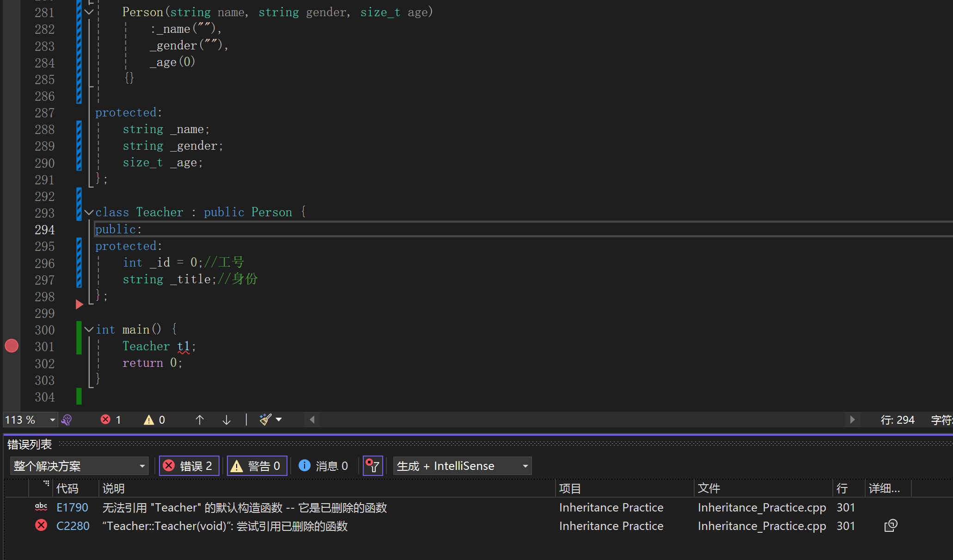
Task: Click the copy details icon for error C2280
Action: (890, 526)
